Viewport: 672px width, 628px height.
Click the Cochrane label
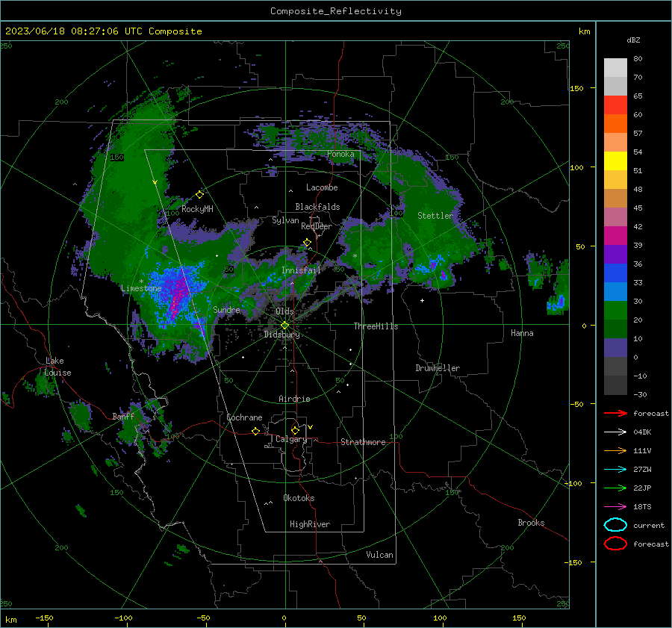(x=244, y=417)
